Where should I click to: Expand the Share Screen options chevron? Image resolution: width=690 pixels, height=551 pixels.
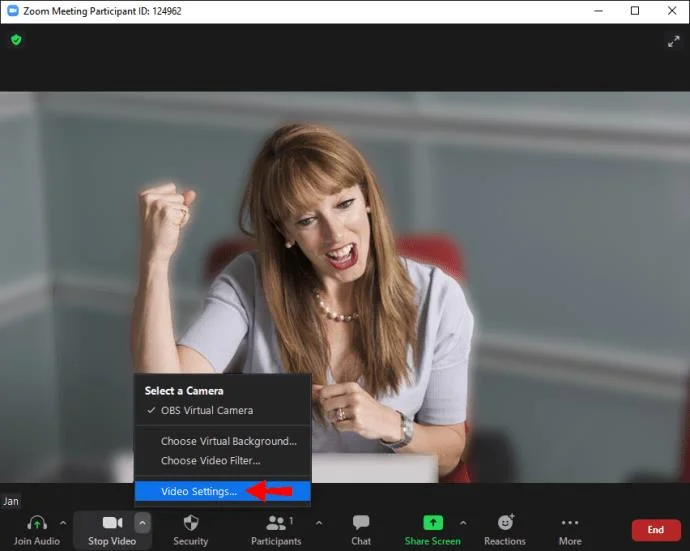tap(463, 523)
